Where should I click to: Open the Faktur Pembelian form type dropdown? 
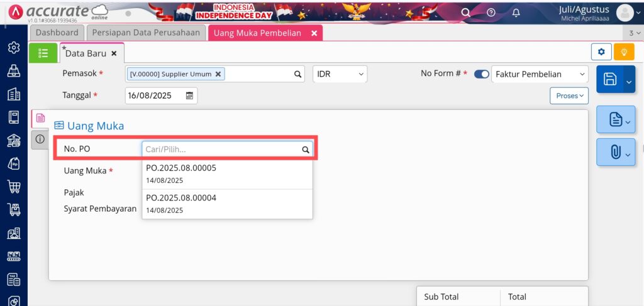(x=540, y=74)
